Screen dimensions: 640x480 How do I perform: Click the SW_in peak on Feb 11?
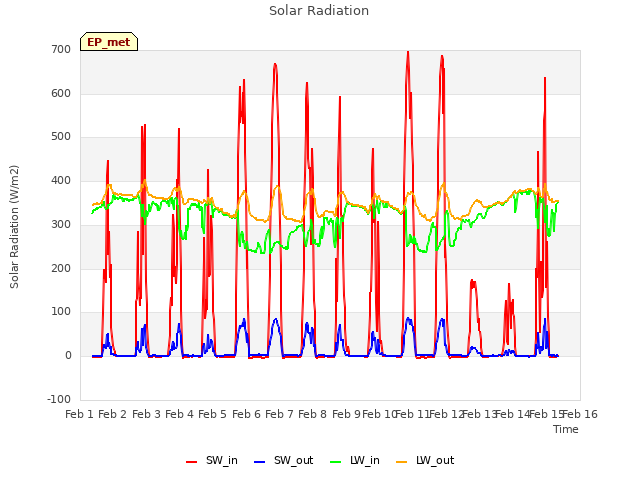pos(408,52)
